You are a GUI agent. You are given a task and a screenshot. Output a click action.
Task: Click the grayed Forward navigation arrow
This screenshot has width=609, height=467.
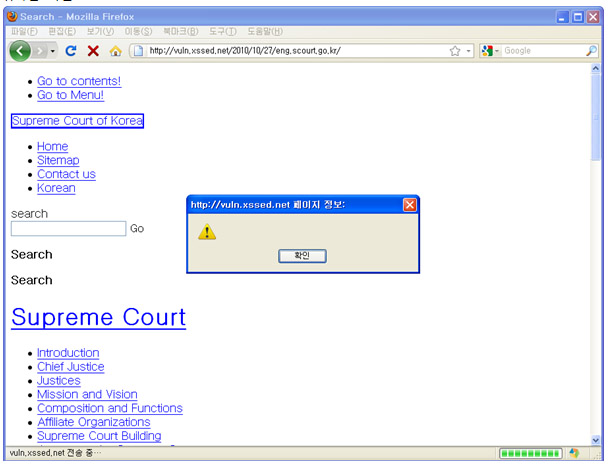(40, 51)
